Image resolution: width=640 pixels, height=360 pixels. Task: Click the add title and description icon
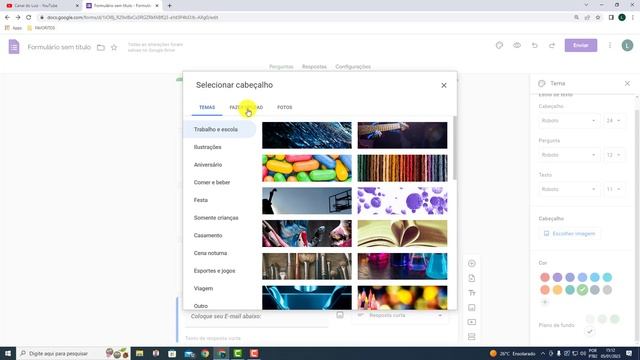click(x=472, y=293)
